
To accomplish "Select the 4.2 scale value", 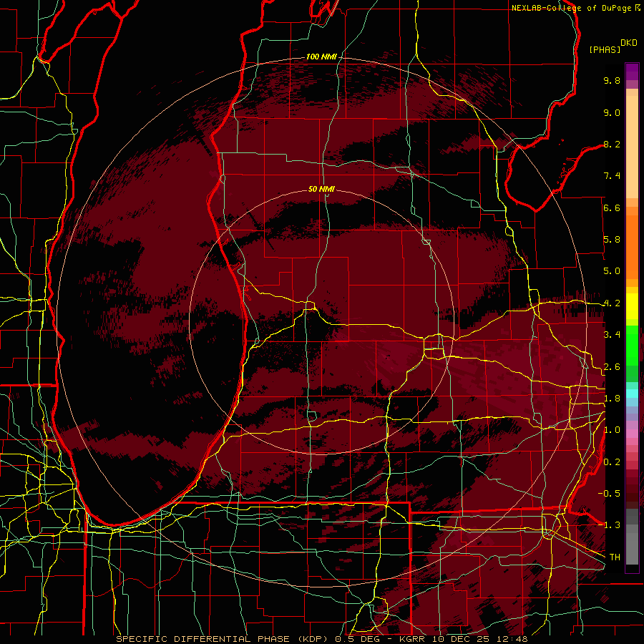I will [x=612, y=303].
